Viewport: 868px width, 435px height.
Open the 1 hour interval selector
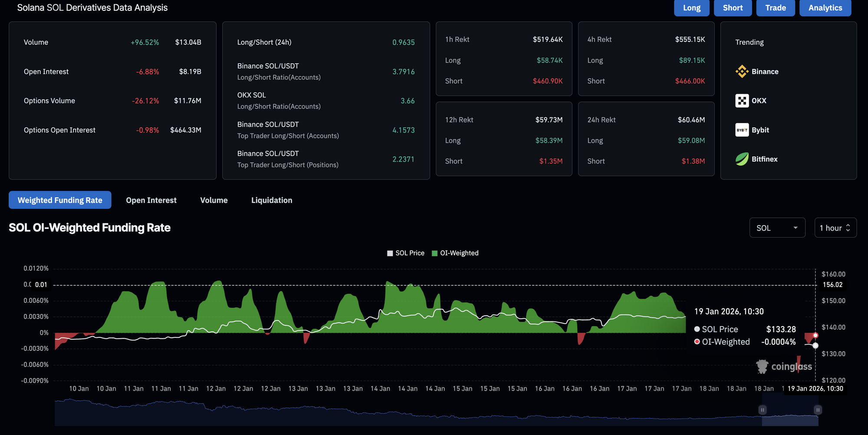[835, 228]
